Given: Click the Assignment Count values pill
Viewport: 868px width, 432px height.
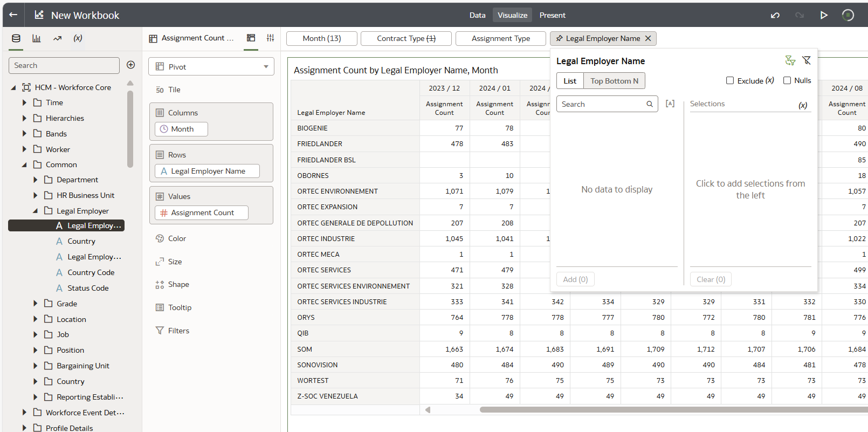Looking at the screenshot, I should (202, 212).
